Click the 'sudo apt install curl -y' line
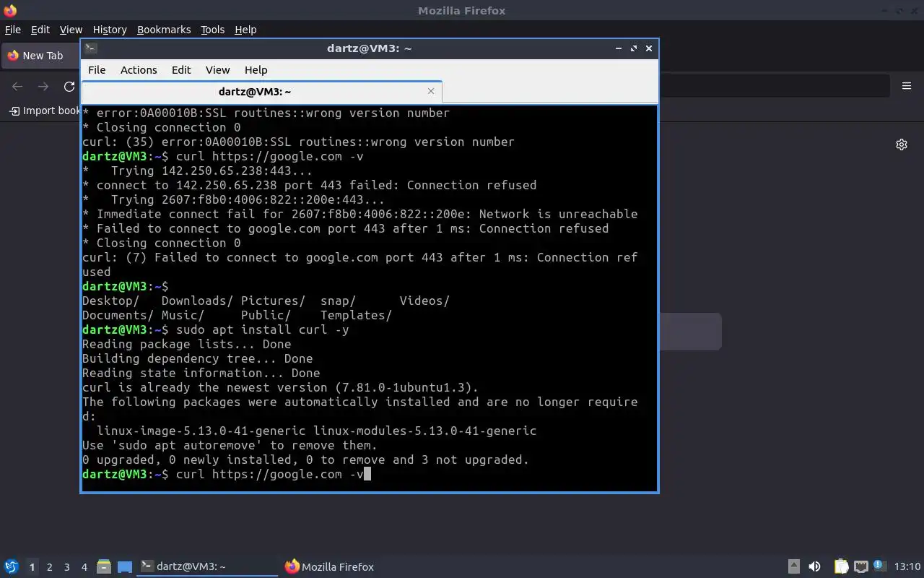Image resolution: width=924 pixels, height=578 pixels. (x=262, y=329)
